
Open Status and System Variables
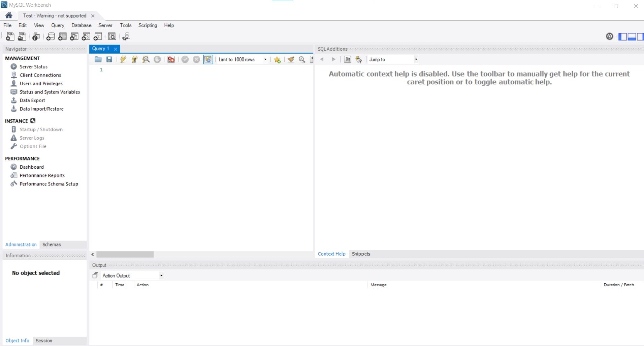[x=50, y=92]
